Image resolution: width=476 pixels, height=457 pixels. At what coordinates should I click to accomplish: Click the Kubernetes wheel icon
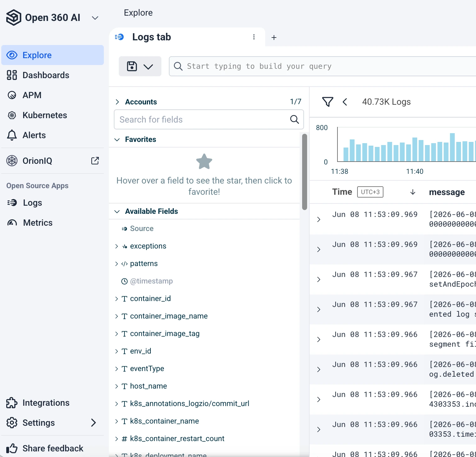12,115
